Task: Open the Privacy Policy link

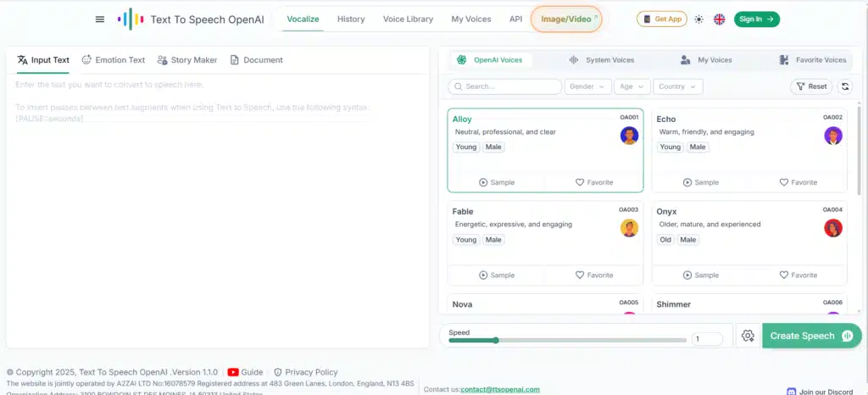Action: tap(305, 372)
